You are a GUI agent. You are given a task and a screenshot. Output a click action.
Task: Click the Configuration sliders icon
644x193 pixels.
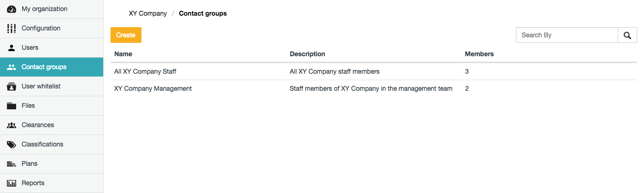coord(12,29)
